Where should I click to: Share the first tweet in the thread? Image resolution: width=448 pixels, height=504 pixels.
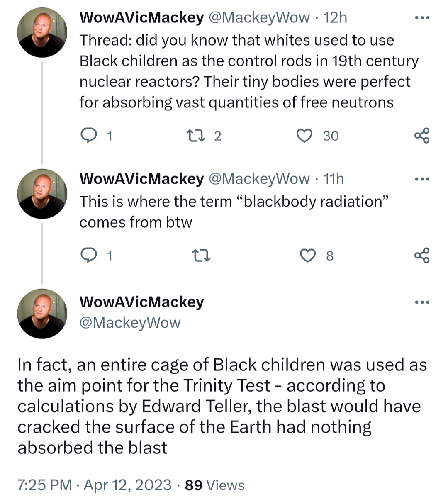tap(422, 136)
